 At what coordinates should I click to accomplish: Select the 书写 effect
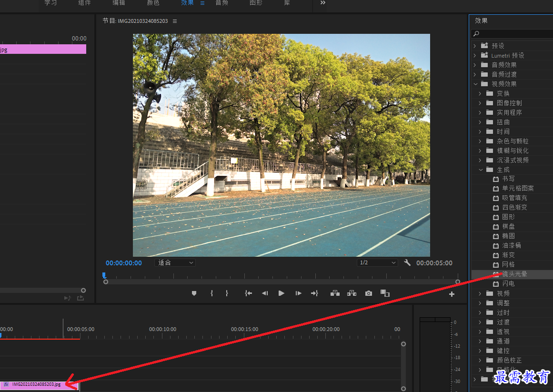pos(508,179)
